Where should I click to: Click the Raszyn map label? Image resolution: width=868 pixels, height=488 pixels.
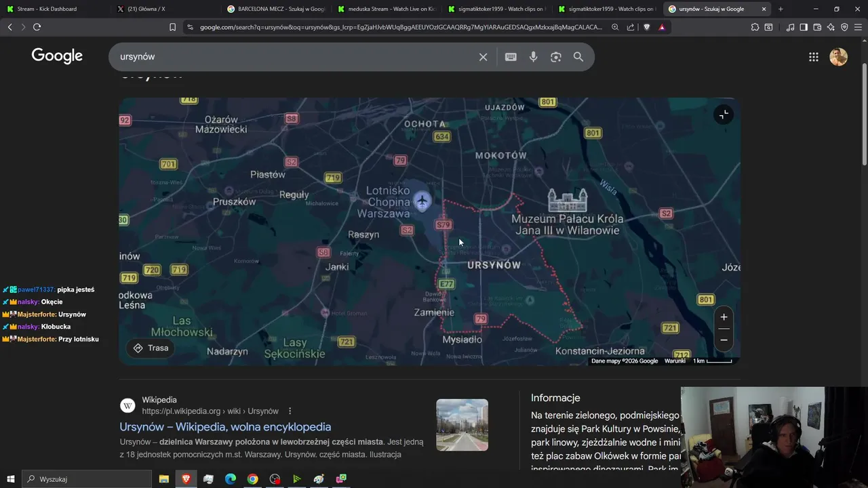363,235
